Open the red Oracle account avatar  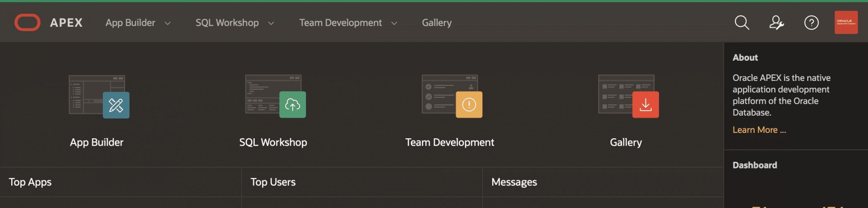(846, 22)
